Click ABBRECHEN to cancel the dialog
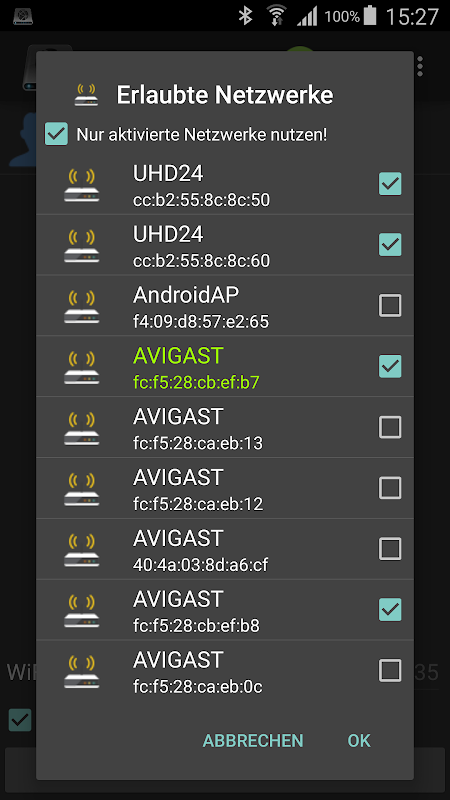 pyautogui.click(x=253, y=740)
